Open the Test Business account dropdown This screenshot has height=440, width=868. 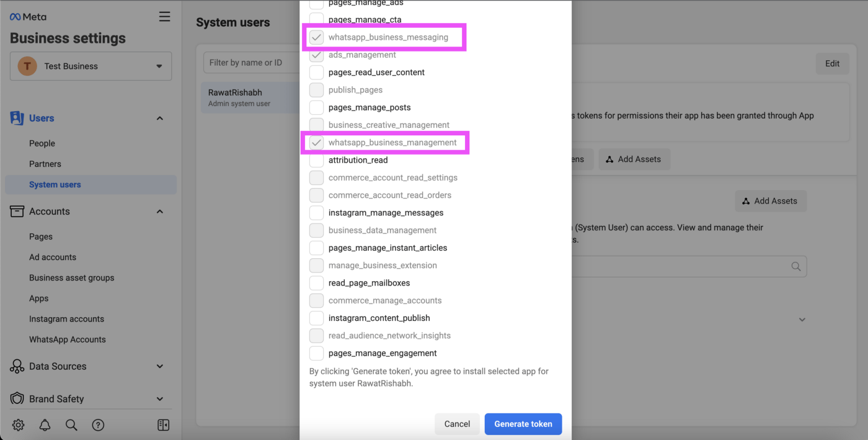click(91, 66)
